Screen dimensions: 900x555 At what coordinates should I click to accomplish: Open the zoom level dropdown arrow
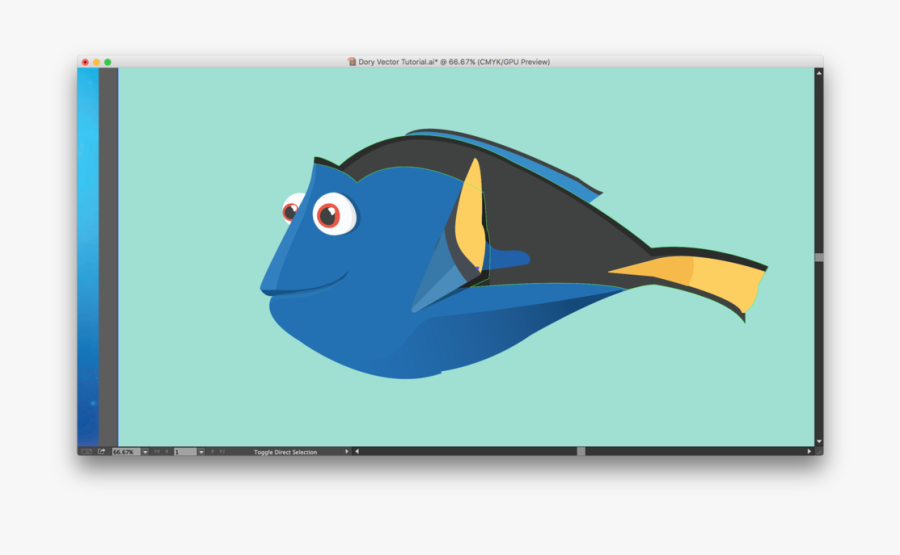145,452
